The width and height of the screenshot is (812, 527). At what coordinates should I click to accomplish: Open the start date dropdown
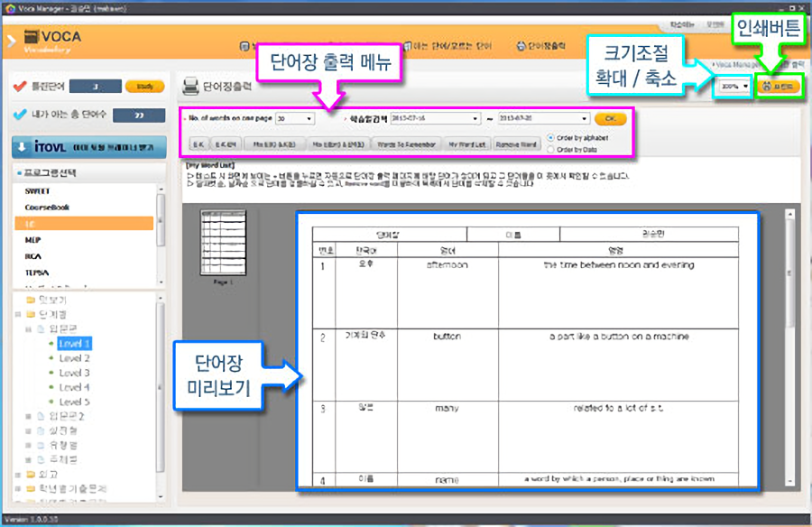pos(475,118)
